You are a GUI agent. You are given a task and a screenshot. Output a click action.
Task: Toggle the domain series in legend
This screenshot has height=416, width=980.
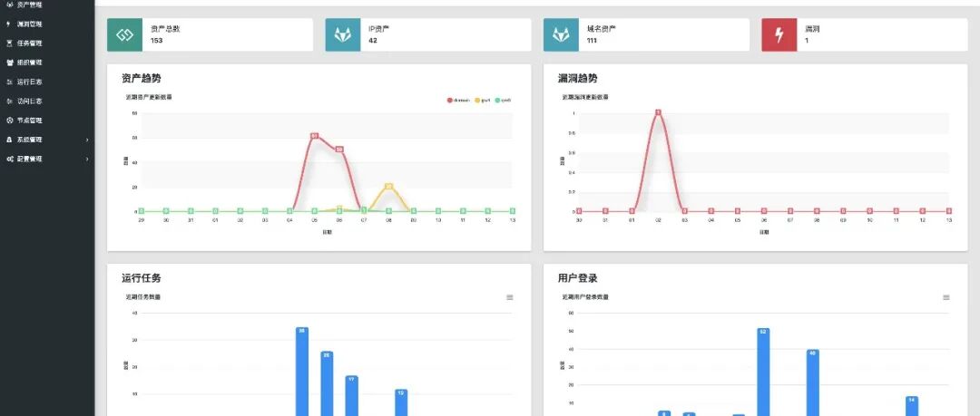point(459,100)
